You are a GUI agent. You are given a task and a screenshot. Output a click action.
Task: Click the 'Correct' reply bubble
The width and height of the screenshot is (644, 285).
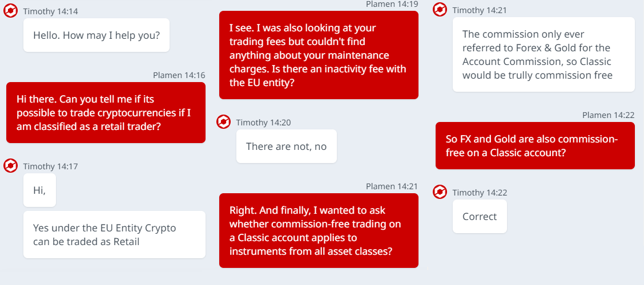pyautogui.click(x=480, y=217)
